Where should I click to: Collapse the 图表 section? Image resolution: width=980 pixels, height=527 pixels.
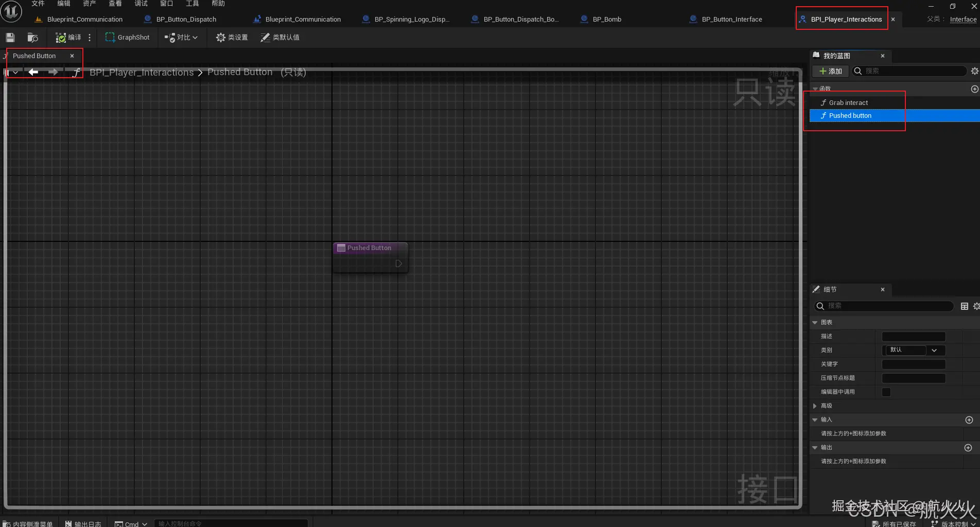(x=815, y=322)
